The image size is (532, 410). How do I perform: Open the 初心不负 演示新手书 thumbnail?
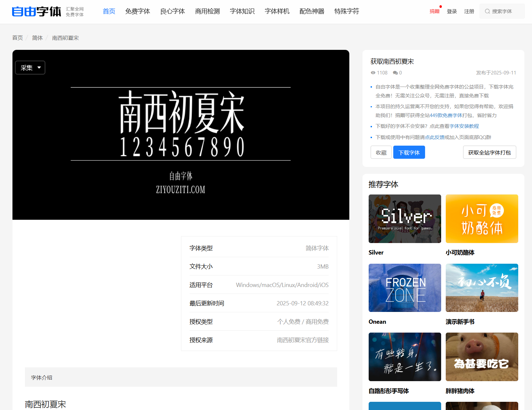pyautogui.click(x=482, y=288)
